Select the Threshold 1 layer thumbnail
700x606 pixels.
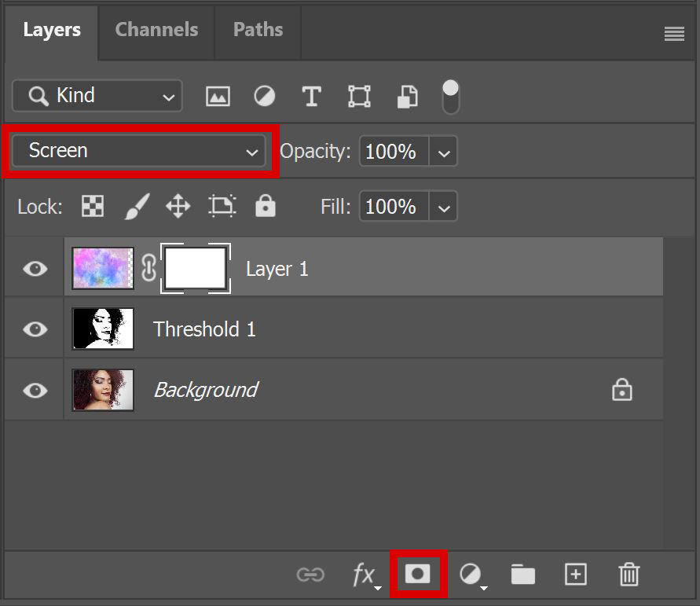[x=103, y=329]
